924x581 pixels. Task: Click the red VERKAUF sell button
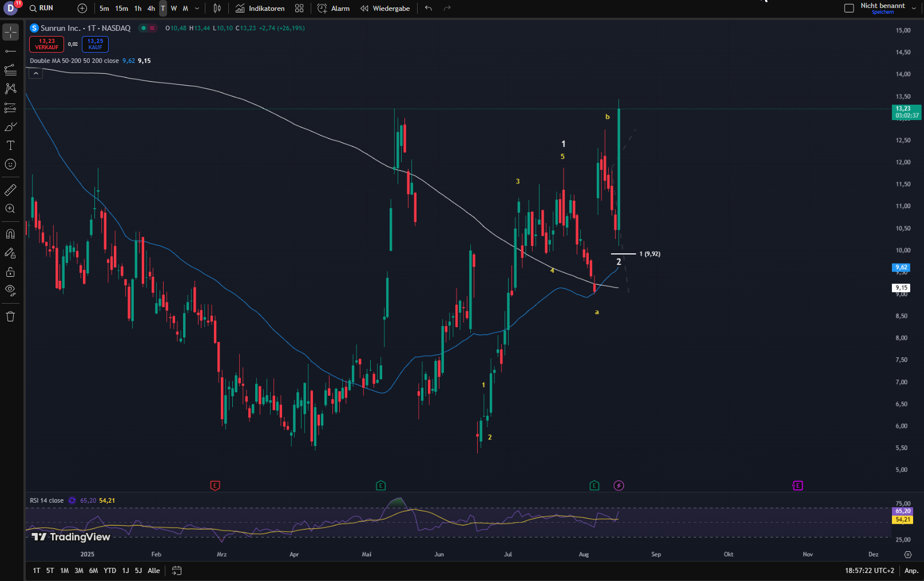pyautogui.click(x=47, y=44)
